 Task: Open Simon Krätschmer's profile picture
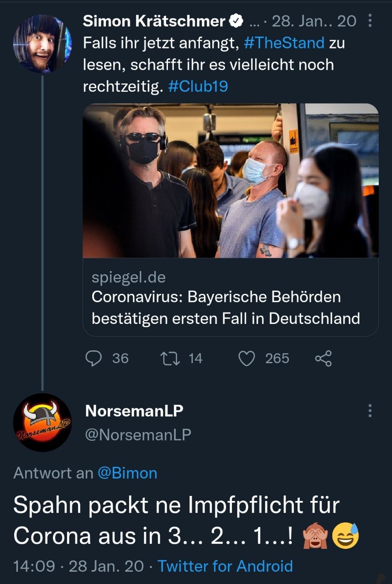[42, 43]
